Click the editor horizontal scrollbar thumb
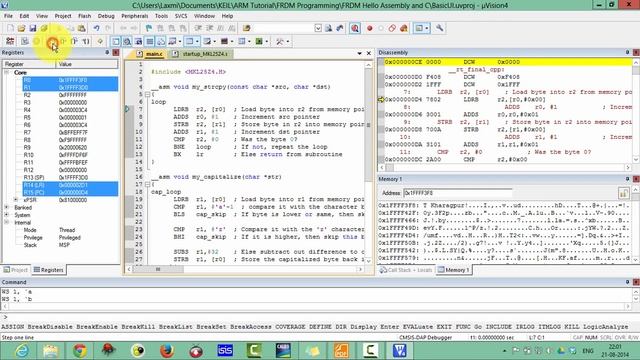640x360 pixels. coord(158,269)
